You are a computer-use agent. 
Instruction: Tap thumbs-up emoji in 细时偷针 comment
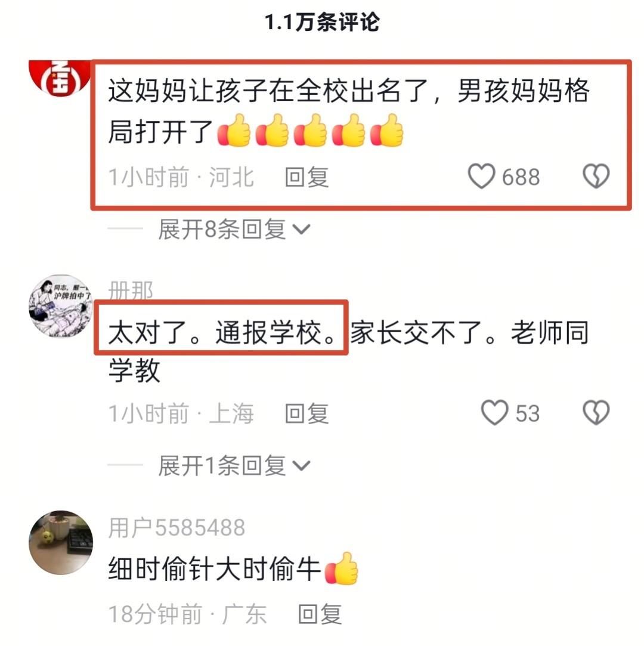341,568
